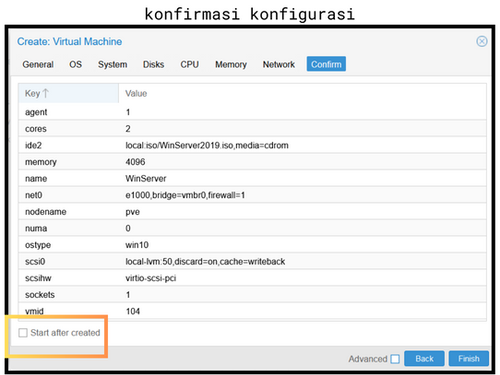500x375 pixels.
Task: Select the agent row
Action: pyautogui.click(x=252, y=112)
